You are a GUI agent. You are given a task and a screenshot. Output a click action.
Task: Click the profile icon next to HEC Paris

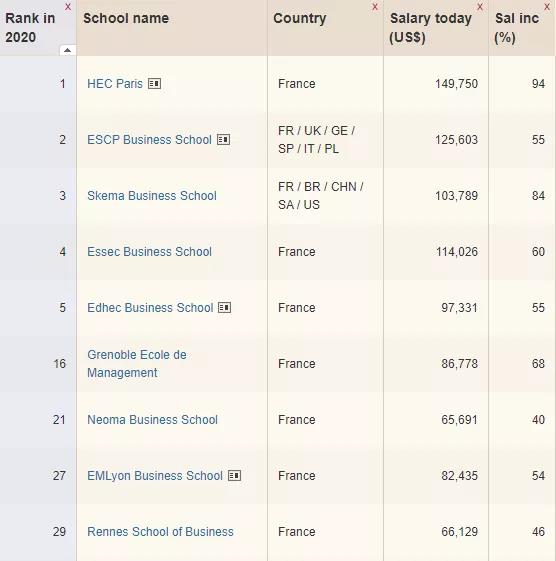(x=155, y=84)
